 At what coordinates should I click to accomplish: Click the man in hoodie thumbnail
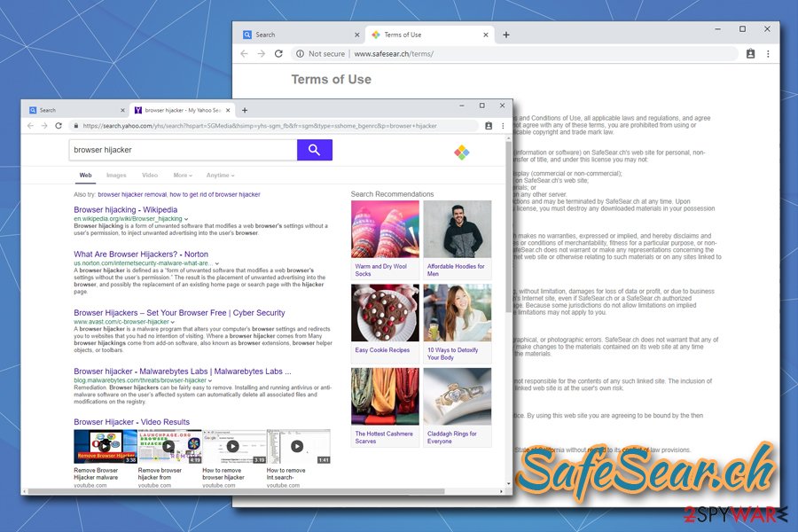click(x=458, y=229)
